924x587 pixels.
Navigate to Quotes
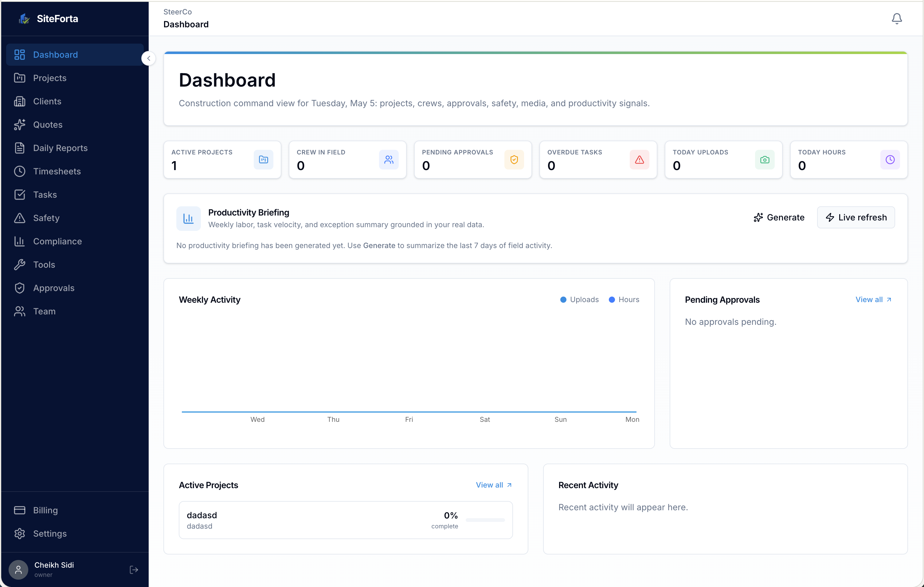coord(75,125)
